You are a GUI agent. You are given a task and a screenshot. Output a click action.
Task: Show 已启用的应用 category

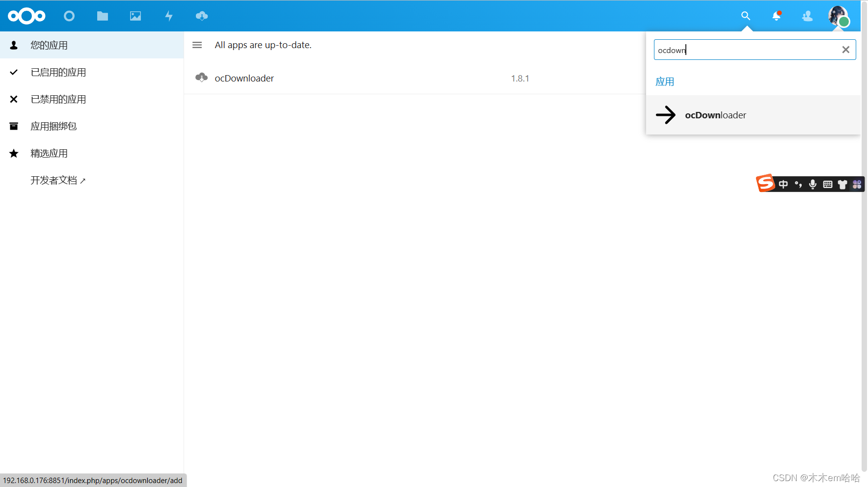coord(58,72)
